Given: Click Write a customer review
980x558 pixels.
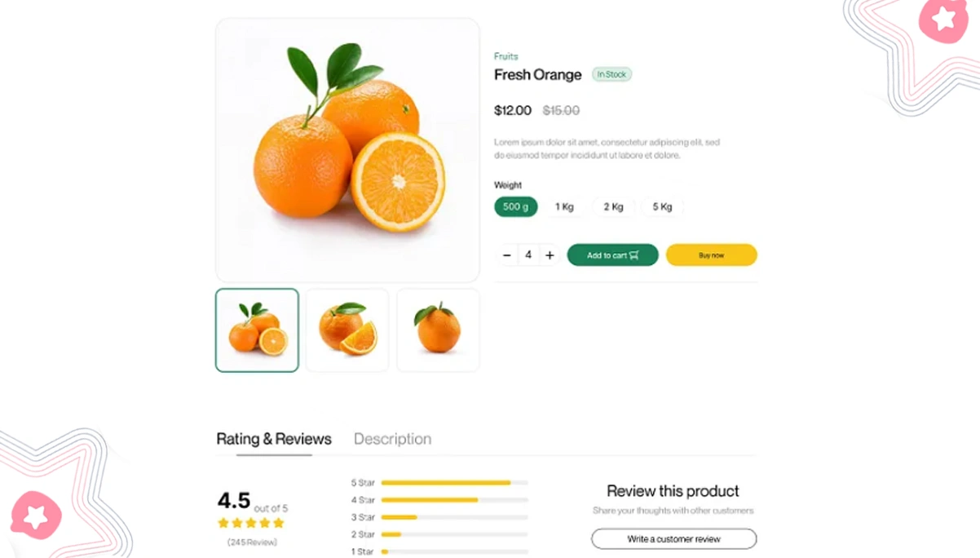Looking at the screenshot, I should pos(673,538).
